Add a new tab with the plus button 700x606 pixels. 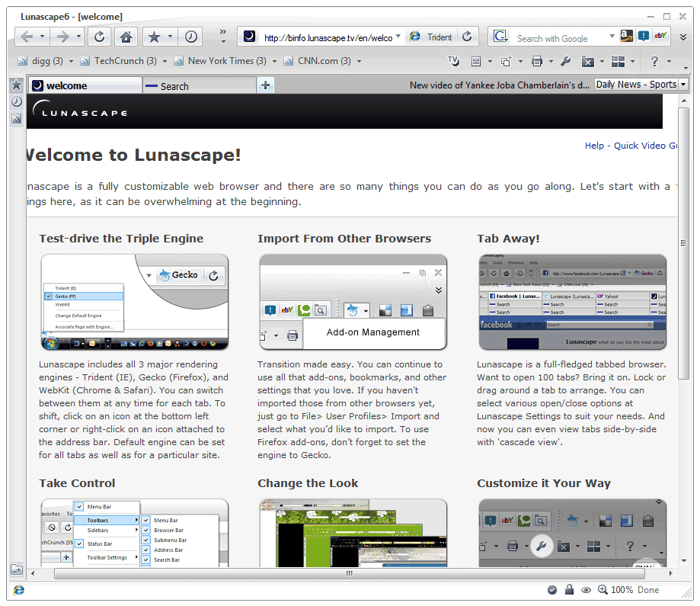[x=266, y=85]
